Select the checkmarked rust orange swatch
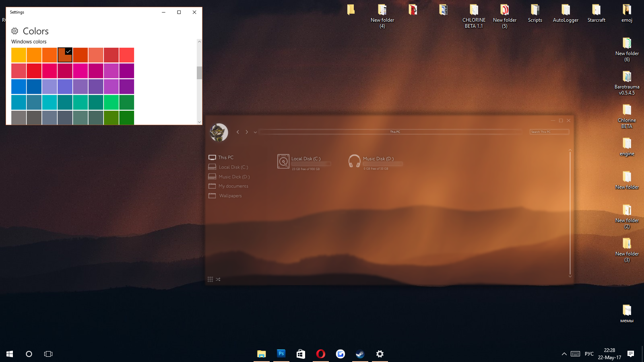Screen dimensions: 644x362 tap(65, 55)
